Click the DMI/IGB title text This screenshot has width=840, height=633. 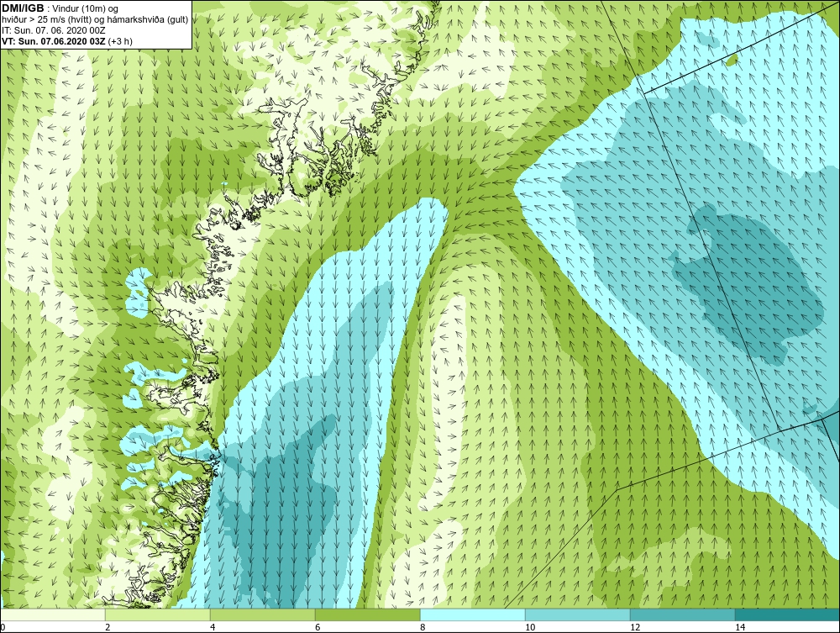tap(23, 8)
